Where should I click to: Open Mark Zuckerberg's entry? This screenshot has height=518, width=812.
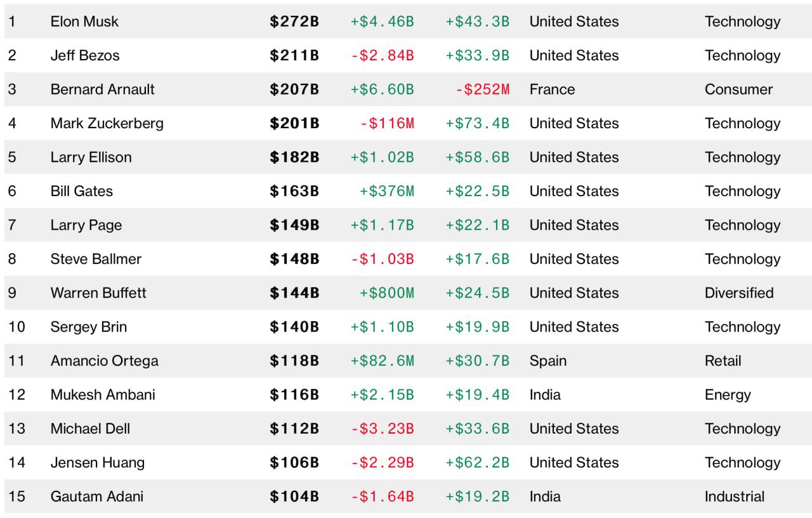107,124
